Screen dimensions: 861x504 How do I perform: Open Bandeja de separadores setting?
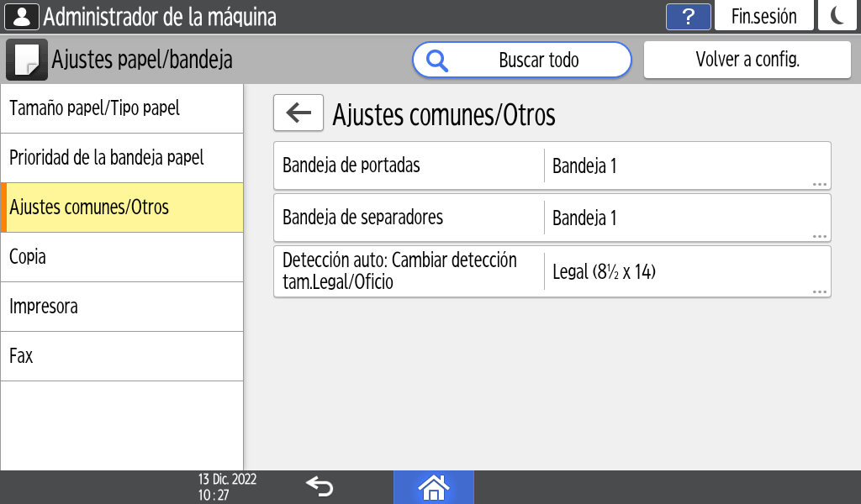[x=552, y=218]
